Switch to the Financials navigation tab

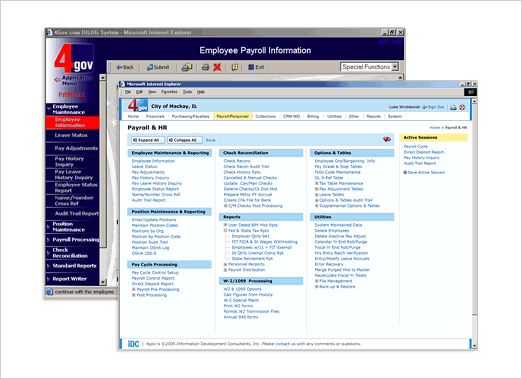coord(155,116)
